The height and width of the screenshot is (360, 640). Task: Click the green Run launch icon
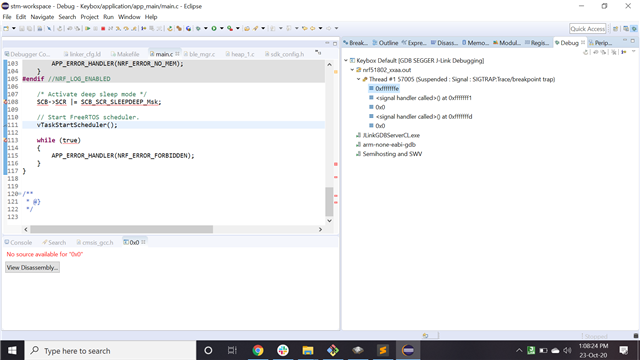click(x=213, y=29)
